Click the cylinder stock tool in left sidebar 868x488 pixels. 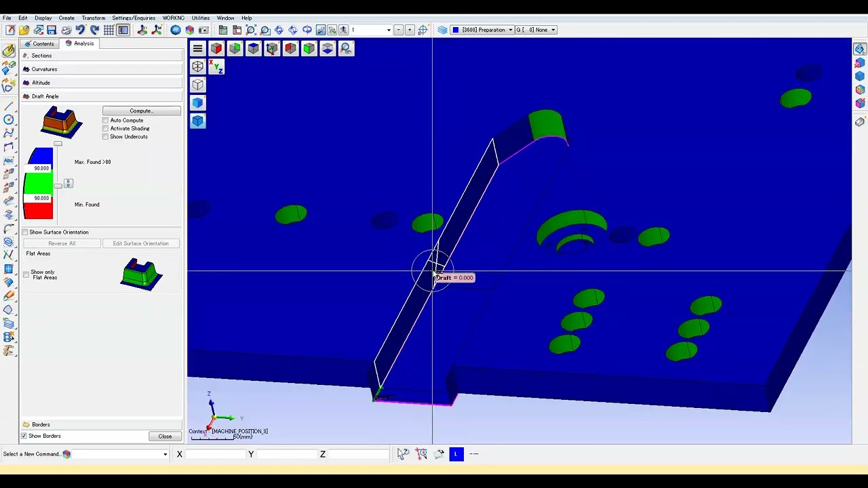(x=9, y=337)
